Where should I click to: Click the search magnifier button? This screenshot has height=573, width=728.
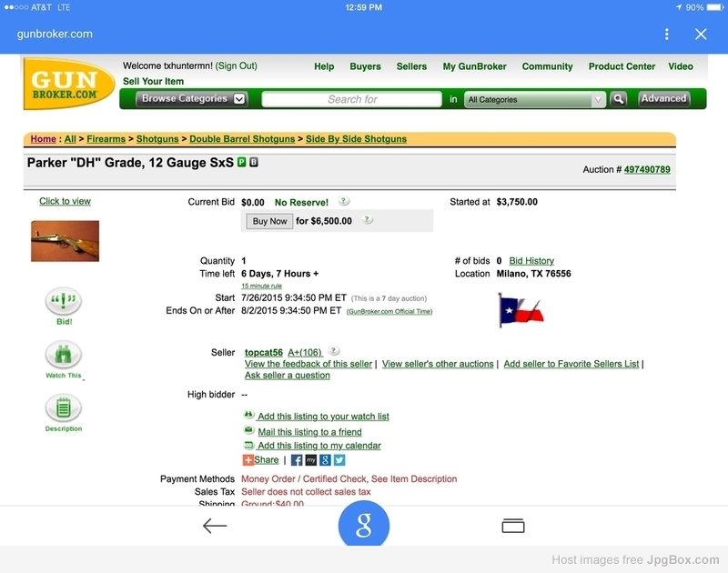click(x=618, y=99)
